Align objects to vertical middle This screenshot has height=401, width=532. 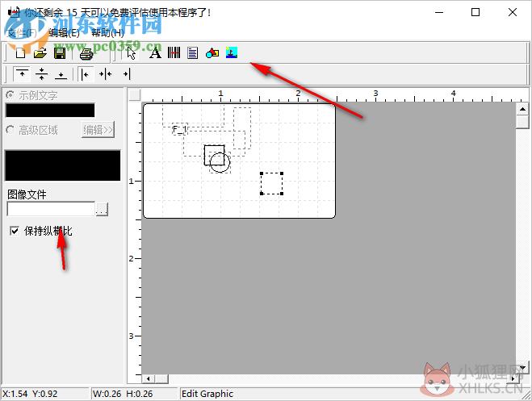point(41,73)
